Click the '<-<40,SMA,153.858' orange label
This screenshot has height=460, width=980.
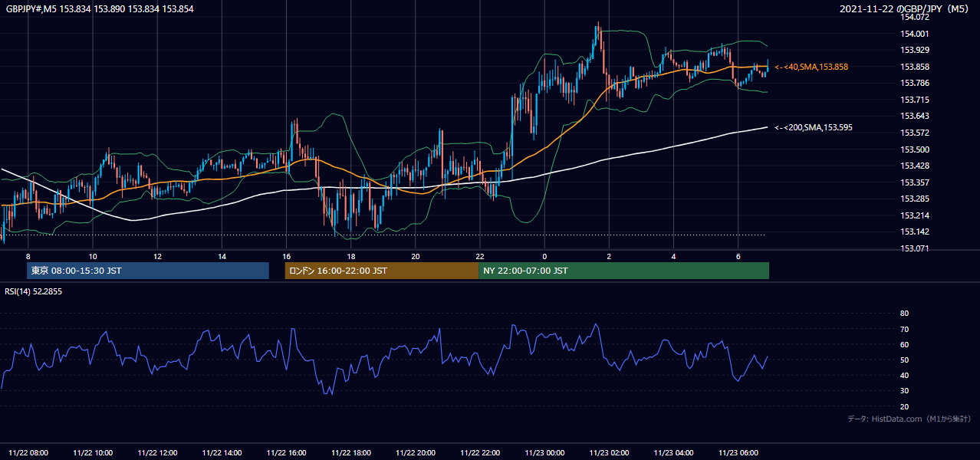pyautogui.click(x=811, y=67)
